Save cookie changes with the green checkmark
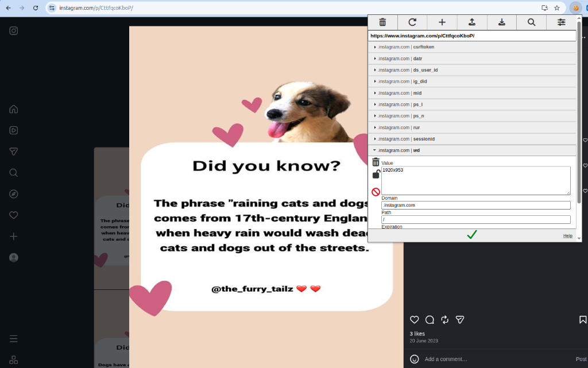This screenshot has width=588, height=368. [x=472, y=235]
